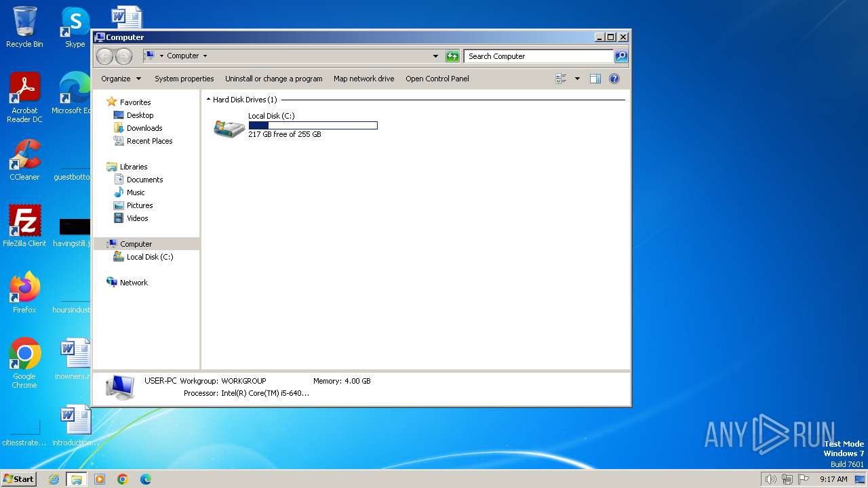Click Open Control Panel
The height and width of the screenshot is (488, 868).
click(x=437, y=79)
